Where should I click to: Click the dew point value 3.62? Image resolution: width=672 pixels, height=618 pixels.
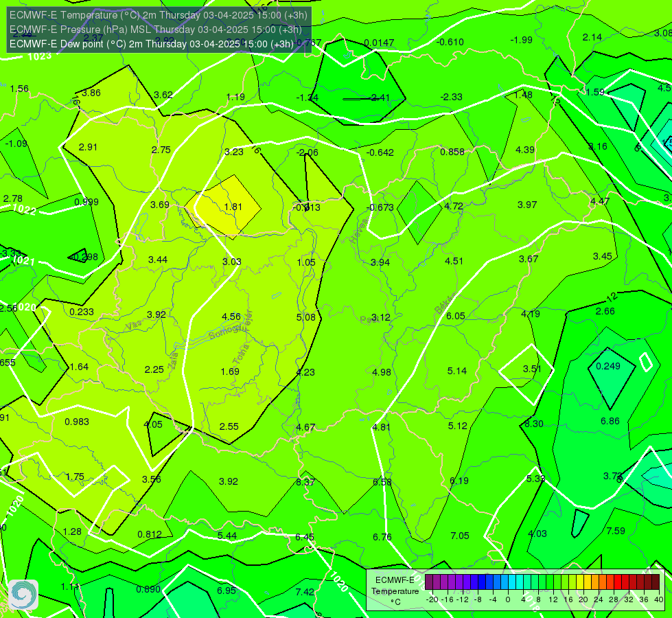[x=163, y=95]
